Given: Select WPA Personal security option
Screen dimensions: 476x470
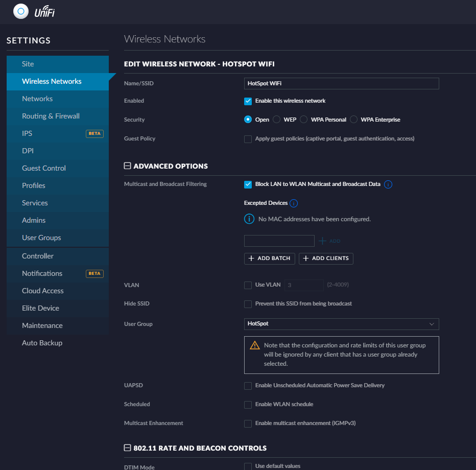Looking at the screenshot, I should point(303,120).
